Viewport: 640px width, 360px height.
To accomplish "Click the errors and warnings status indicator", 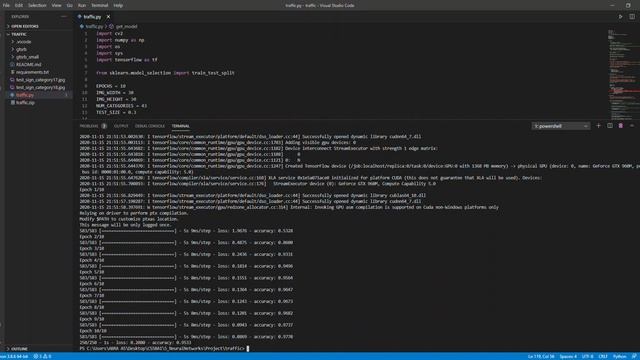I will tap(42, 356).
